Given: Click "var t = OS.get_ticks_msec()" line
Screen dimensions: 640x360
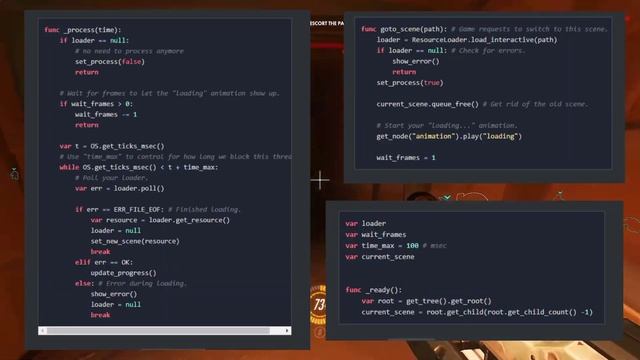Looking at the screenshot, I should tap(112, 146).
